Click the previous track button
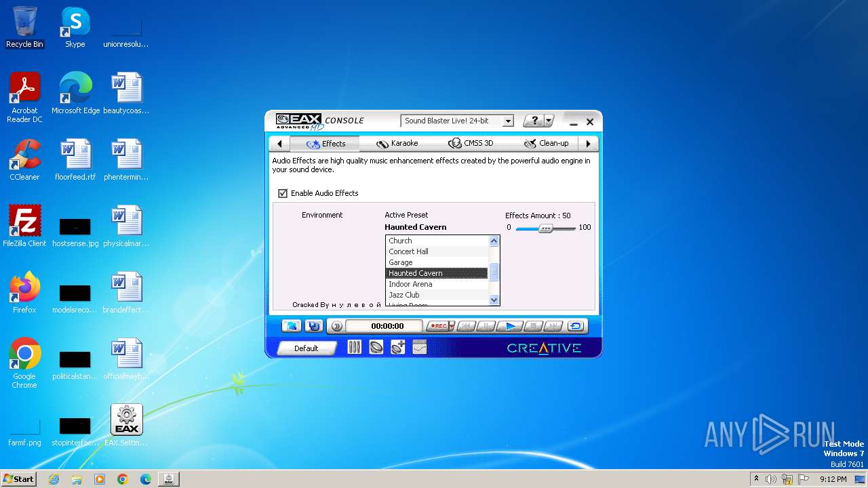Image resolution: width=868 pixels, height=488 pixels. coord(465,326)
